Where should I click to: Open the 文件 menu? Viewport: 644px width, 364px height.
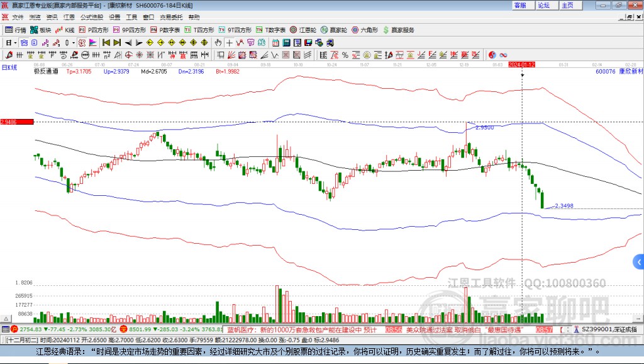[18, 17]
